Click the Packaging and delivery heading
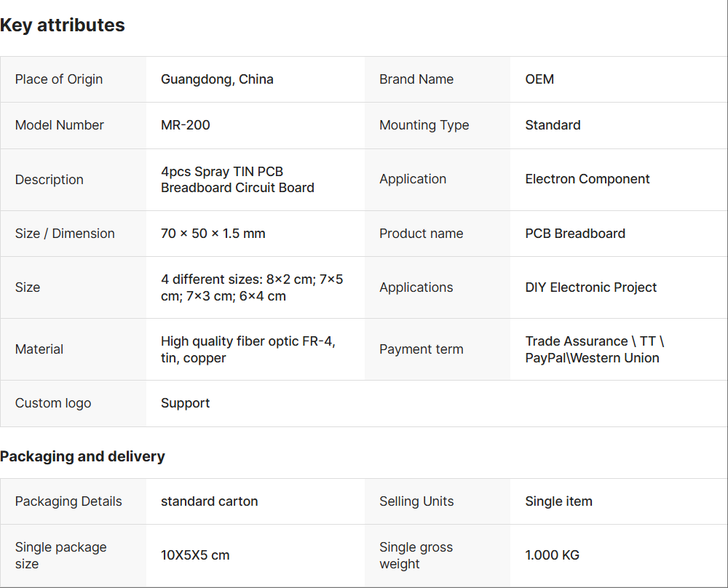The width and height of the screenshot is (728, 588). coord(82,456)
